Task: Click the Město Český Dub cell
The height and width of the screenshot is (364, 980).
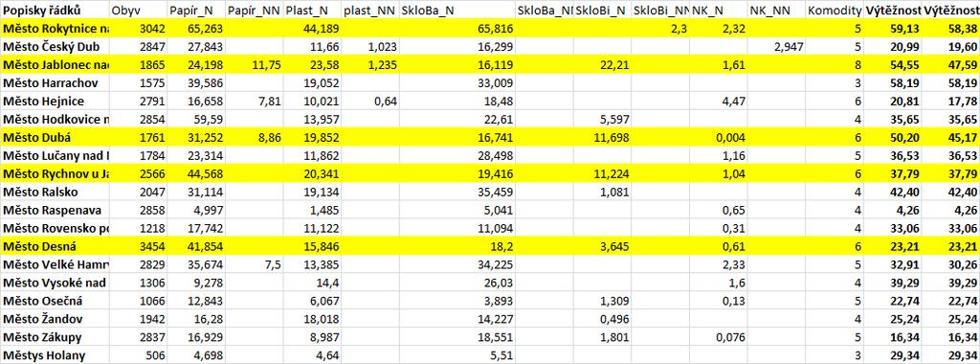Action: [55, 46]
